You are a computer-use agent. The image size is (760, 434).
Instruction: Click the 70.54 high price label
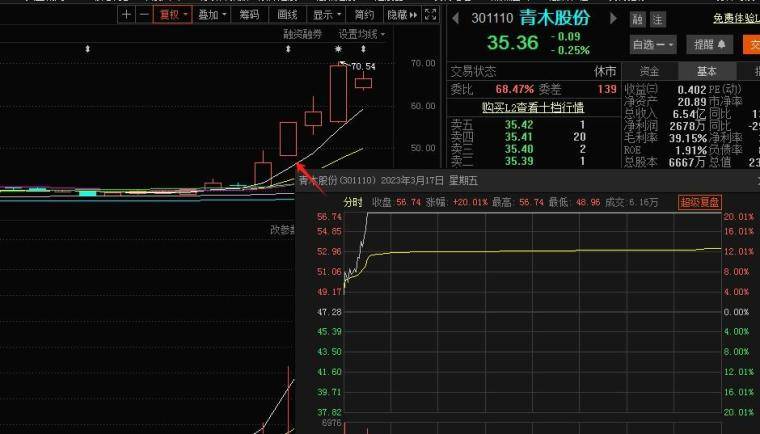tap(363, 66)
